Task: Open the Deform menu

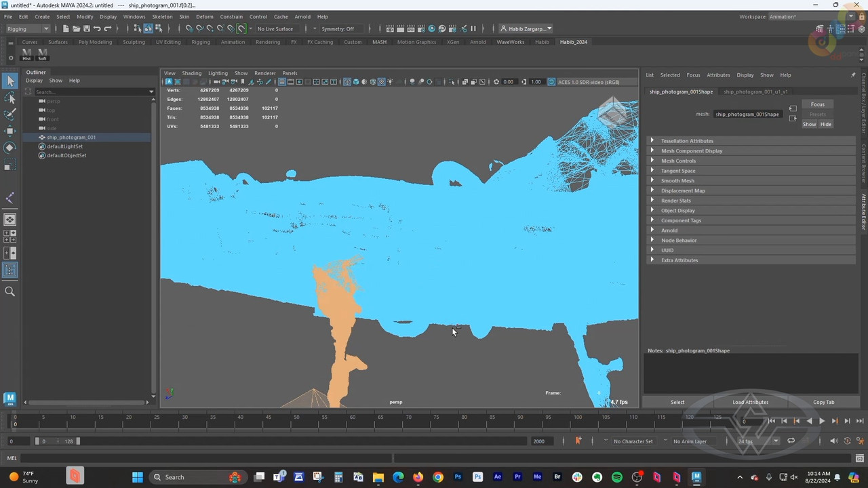Action: tap(204, 16)
